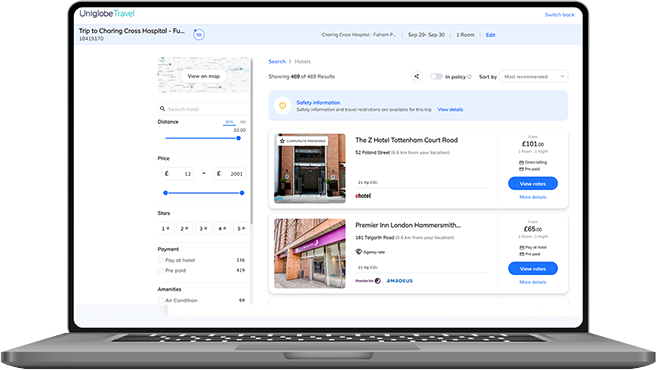Check the Pay at hotel filter
Viewport: 656px width, 370px height.
click(x=160, y=260)
